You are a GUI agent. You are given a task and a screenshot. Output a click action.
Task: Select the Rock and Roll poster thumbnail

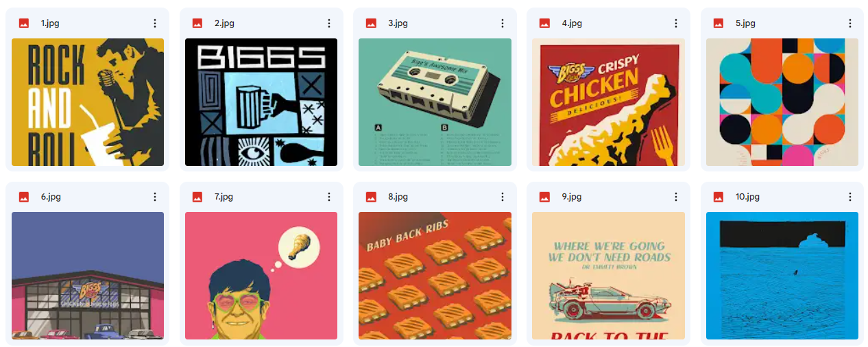pos(88,102)
